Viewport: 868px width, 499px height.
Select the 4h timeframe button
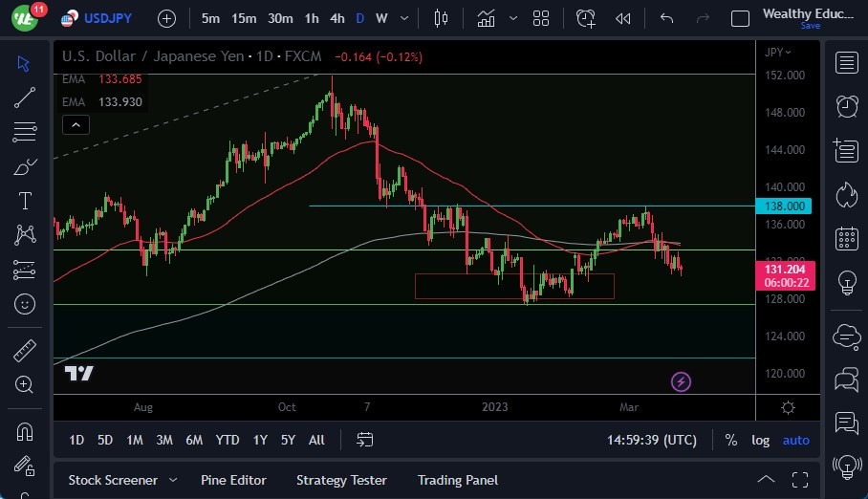(x=336, y=18)
